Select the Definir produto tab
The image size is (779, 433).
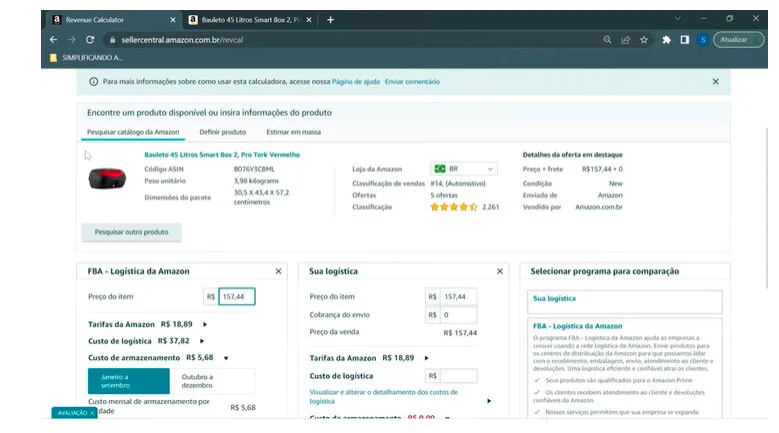(x=223, y=132)
